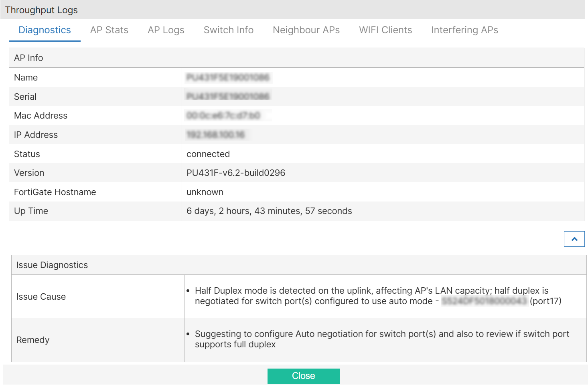Collapse the AP Info section with the chevron
Image resolution: width=588 pixels, height=385 pixels.
point(574,239)
